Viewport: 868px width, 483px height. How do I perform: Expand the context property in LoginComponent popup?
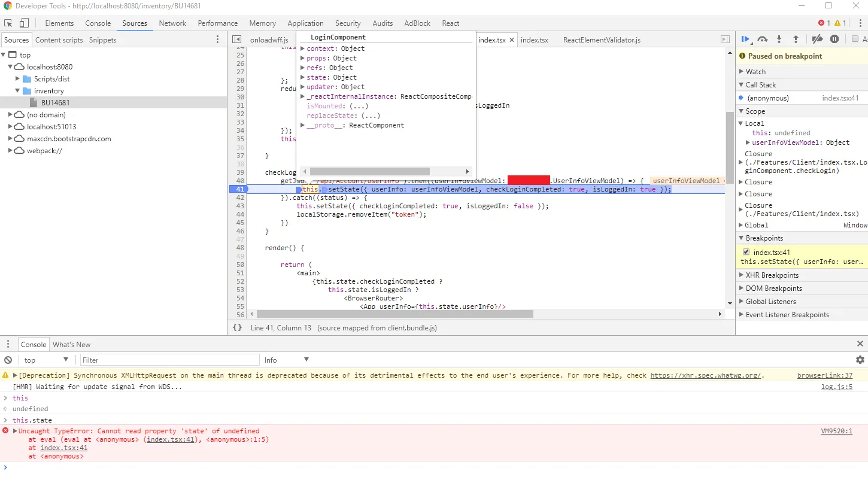303,48
